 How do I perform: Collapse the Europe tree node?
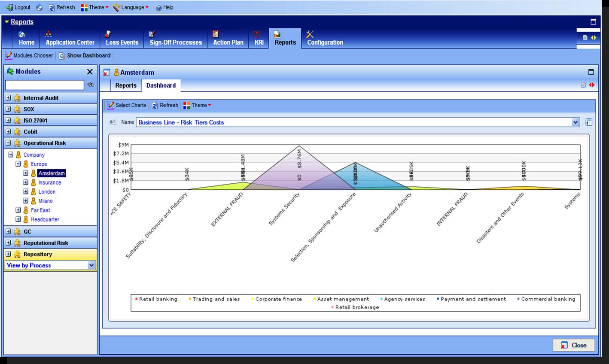(18, 164)
